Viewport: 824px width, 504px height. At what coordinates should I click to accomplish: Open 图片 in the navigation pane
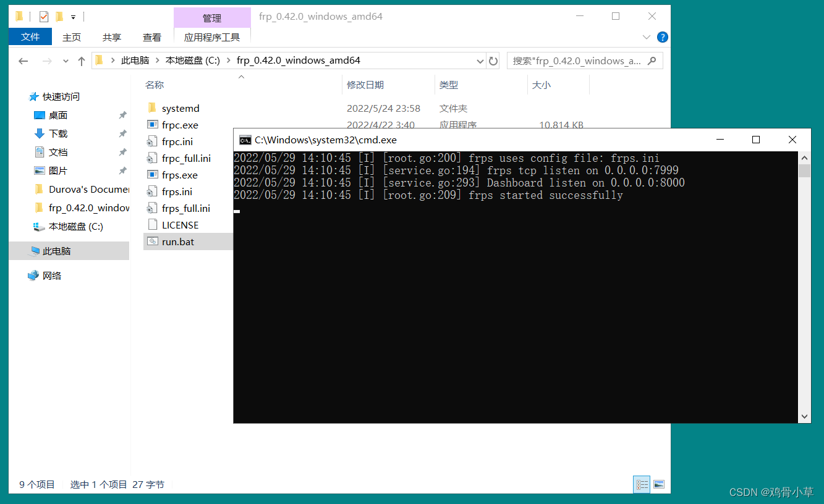58,171
